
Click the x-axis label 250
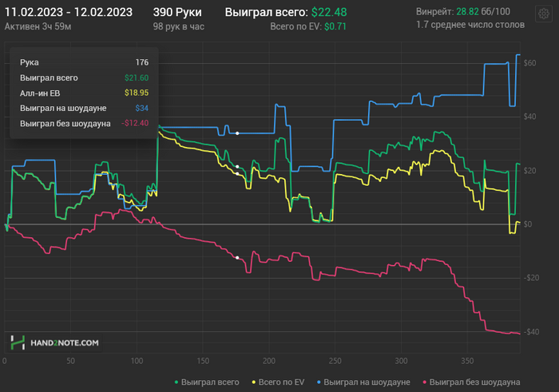[335, 361]
